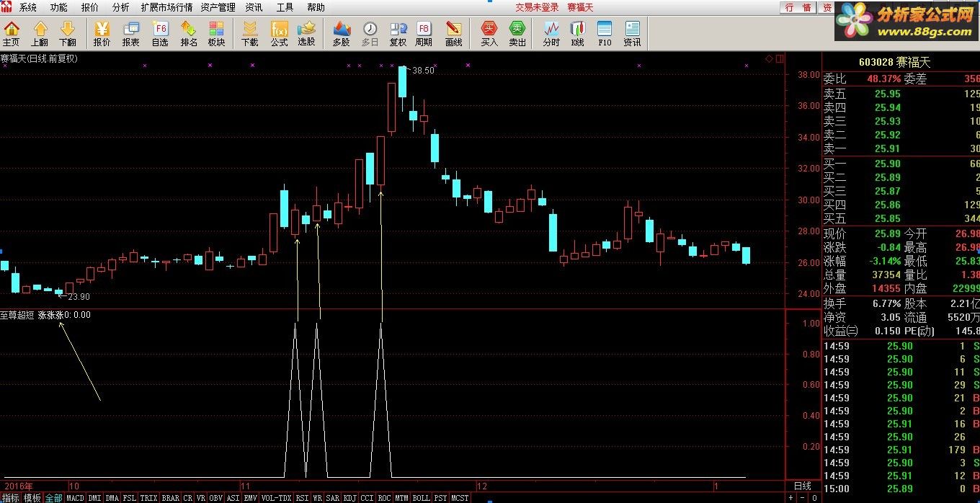Screen dimensions: 980x503
Task: Open the 板块 sectors icon
Action: click(216, 34)
